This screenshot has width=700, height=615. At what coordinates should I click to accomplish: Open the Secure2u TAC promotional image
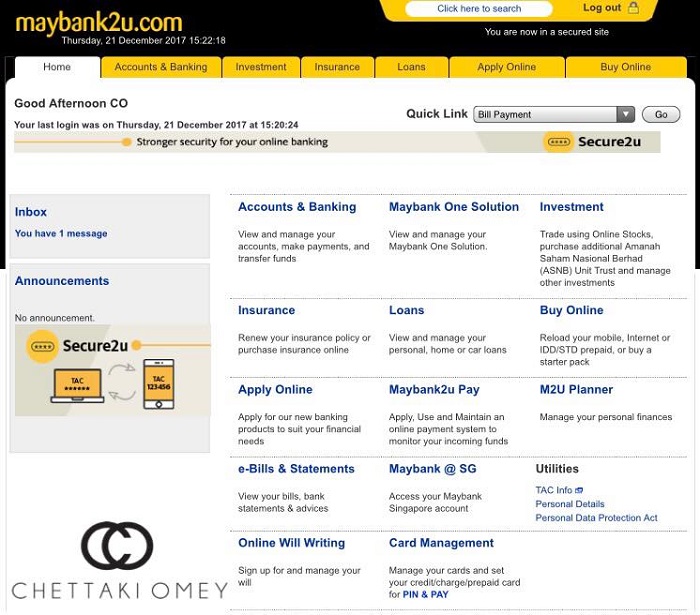click(x=112, y=370)
